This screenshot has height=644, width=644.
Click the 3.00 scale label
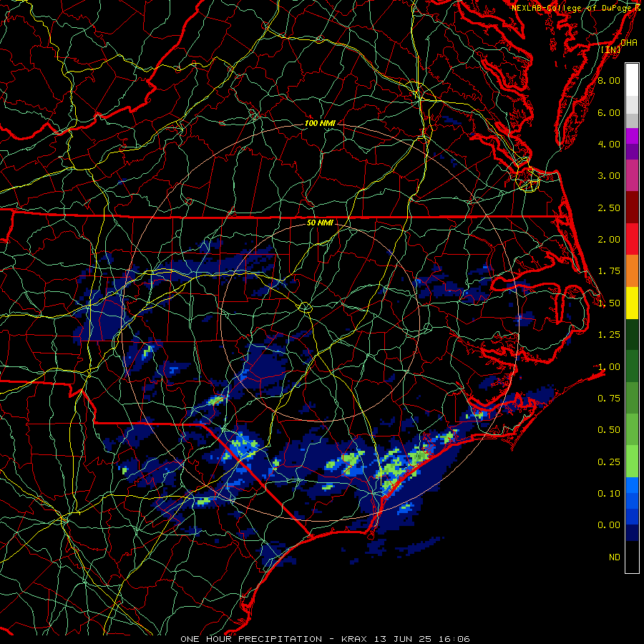[609, 176]
